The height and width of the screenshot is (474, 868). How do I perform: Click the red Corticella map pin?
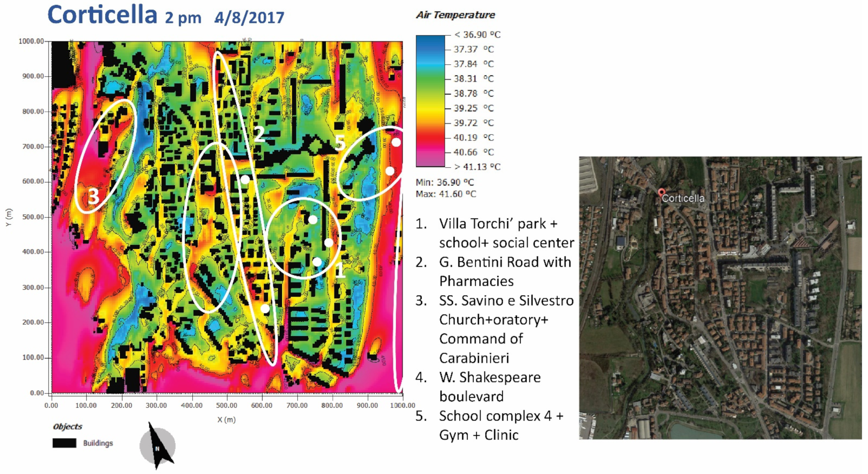662,193
